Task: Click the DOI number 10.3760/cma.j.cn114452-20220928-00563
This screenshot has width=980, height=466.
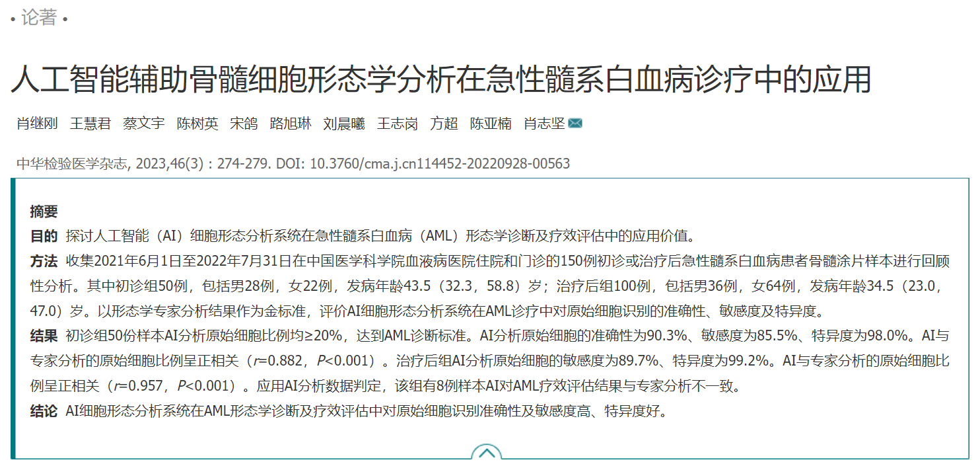Action: tap(440, 164)
